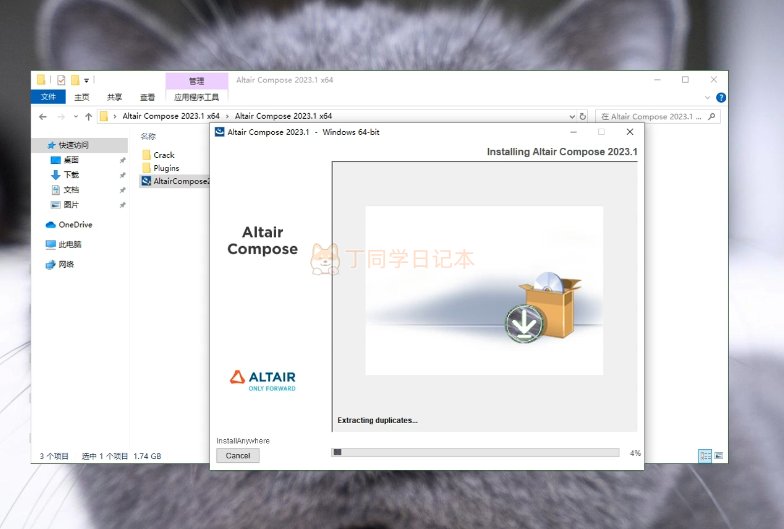
Task: Open the Crack folder in Explorer
Action: pyautogui.click(x=164, y=155)
